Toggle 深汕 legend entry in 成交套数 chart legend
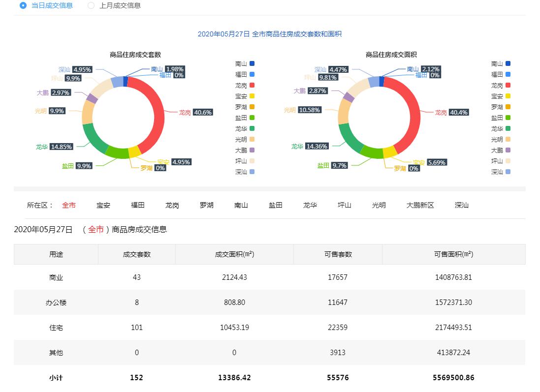 [245, 172]
